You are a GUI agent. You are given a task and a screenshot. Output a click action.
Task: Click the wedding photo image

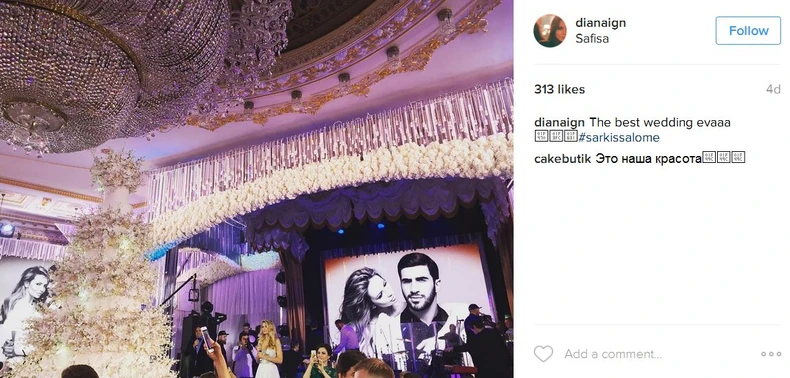256,189
